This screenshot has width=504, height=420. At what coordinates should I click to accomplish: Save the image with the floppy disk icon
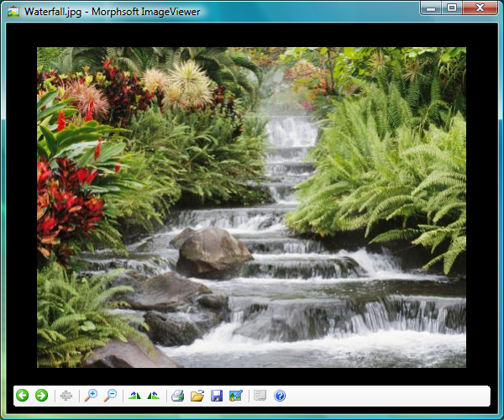click(217, 396)
